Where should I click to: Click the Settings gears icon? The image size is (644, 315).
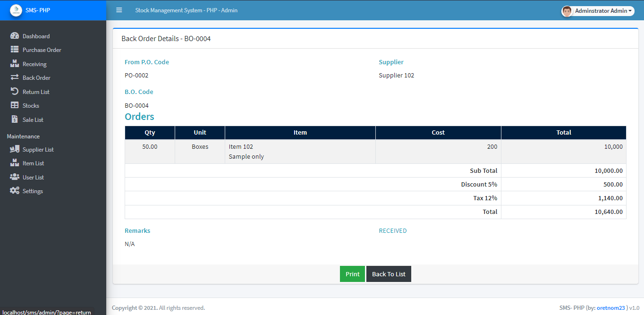pyautogui.click(x=14, y=191)
